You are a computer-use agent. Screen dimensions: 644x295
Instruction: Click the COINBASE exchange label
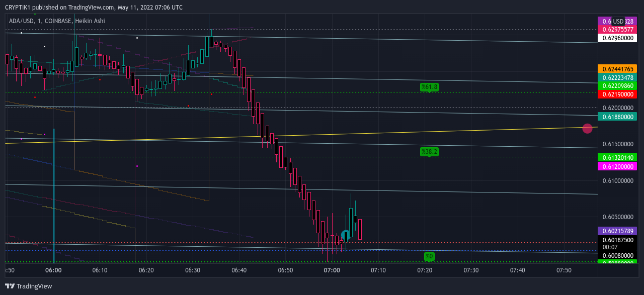[x=57, y=21]
